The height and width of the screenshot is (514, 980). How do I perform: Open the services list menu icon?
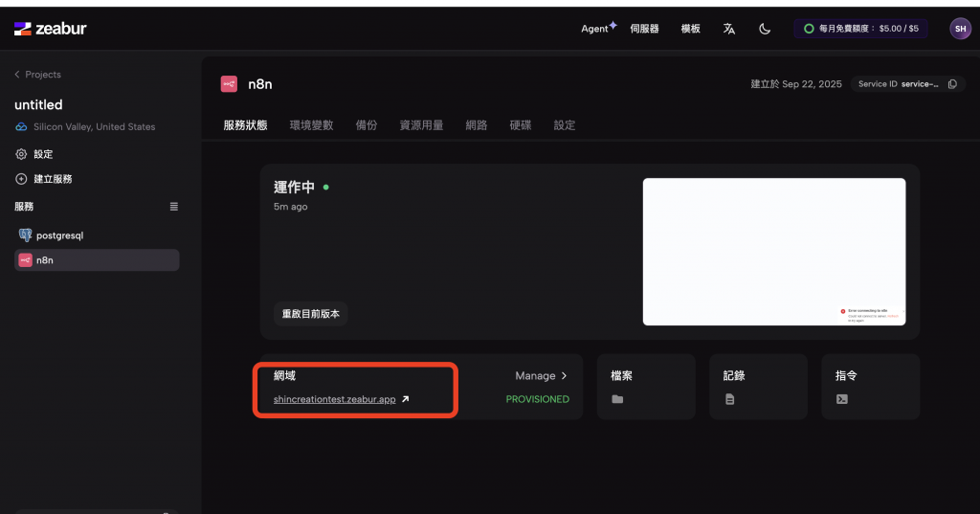coord(174,207)
